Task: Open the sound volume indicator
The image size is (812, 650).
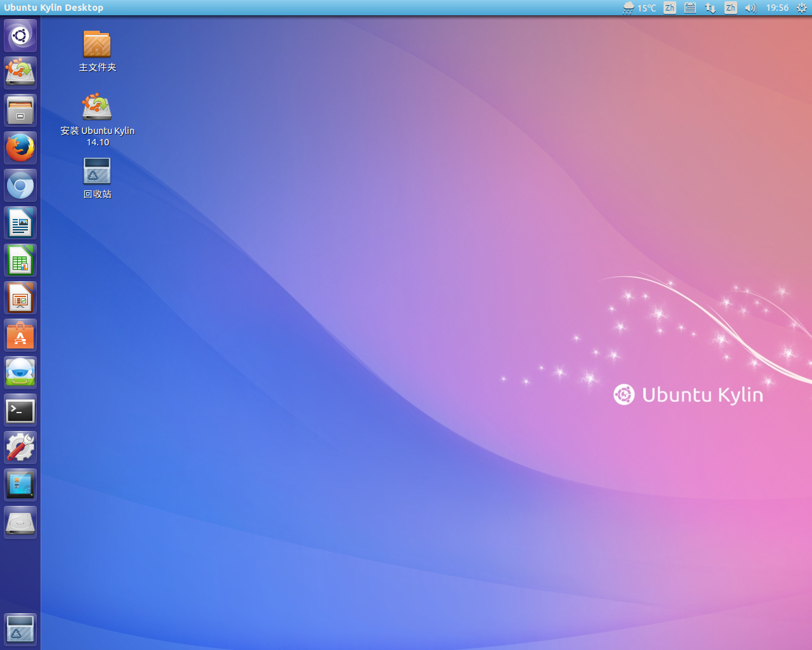Action: click(750, 8)
